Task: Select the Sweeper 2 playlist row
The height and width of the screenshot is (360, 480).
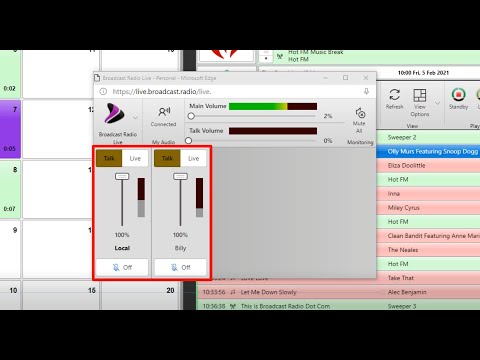Action: click(x=428, y=137)
